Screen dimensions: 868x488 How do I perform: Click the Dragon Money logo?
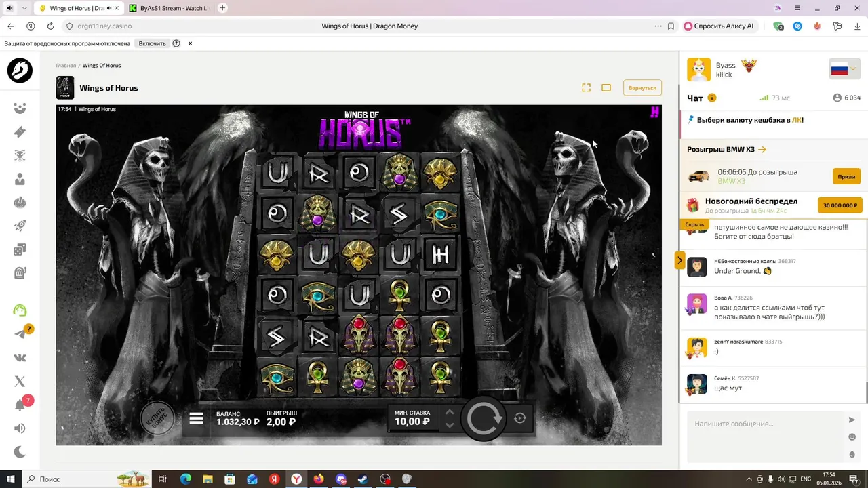tap(20, 70)
